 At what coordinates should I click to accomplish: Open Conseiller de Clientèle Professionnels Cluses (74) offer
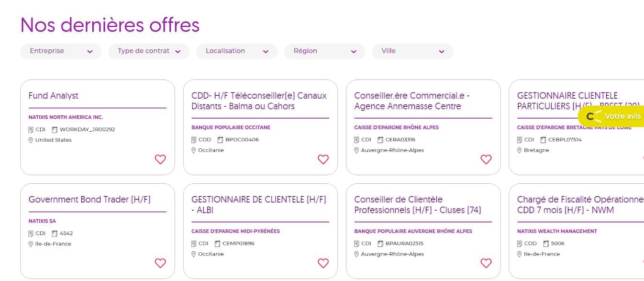coord(418,205)
